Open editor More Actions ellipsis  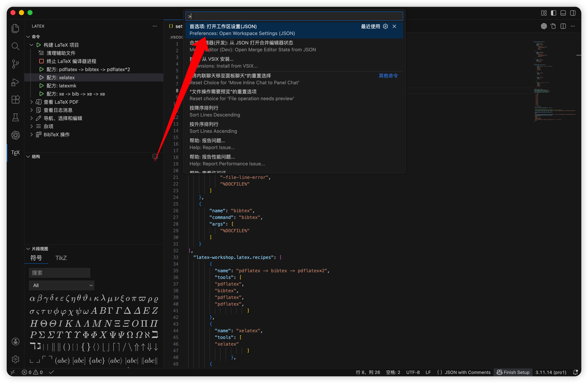click(x=573, y=26)
